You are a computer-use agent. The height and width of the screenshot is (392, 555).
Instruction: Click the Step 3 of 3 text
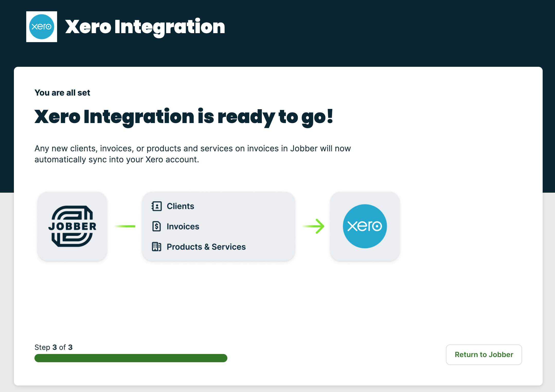[53, 347]
